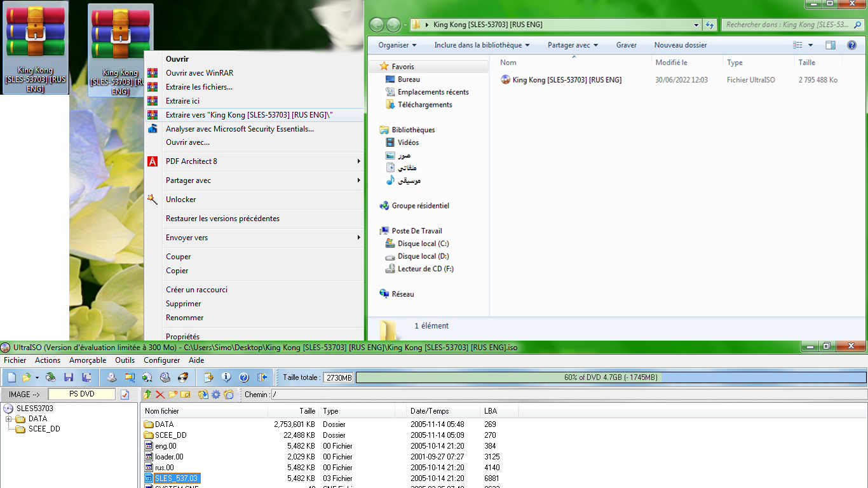Screen dimensions: 868x488
Task: Click the up directory green arrow icon
Action: tap(147, 395)
